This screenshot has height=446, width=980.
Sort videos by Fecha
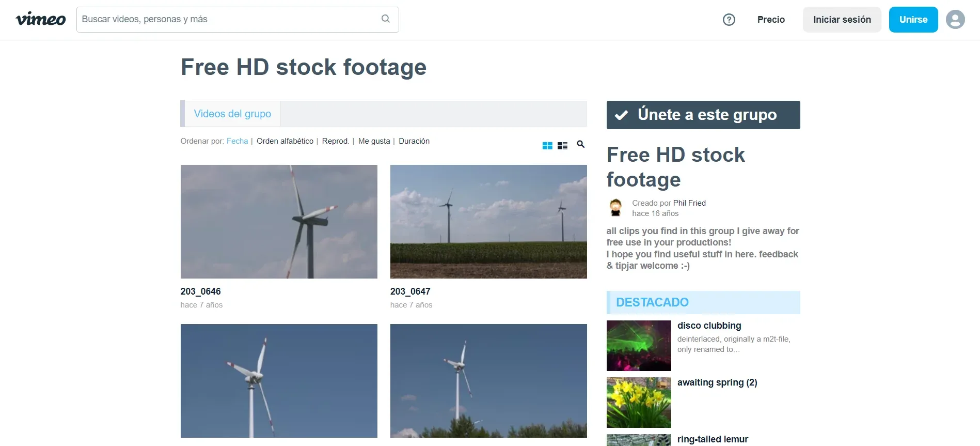click(237, 141)
